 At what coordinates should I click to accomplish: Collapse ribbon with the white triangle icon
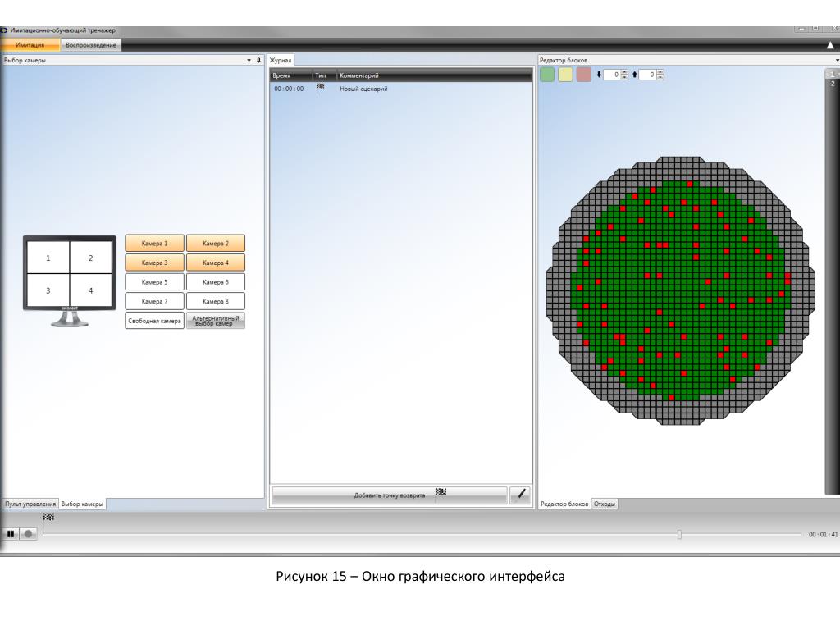click(x=830, y=46)
